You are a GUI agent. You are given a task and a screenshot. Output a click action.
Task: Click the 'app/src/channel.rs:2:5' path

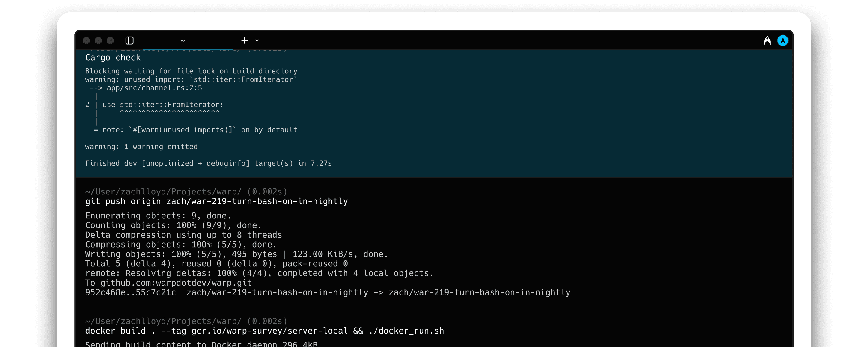[x=154, y=88]
